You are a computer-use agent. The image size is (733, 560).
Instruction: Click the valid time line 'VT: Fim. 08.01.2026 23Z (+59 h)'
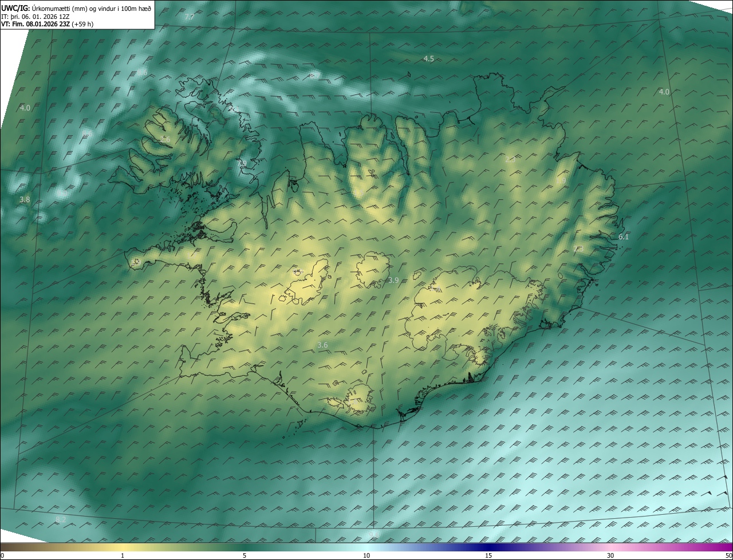[x=47, y=24]
